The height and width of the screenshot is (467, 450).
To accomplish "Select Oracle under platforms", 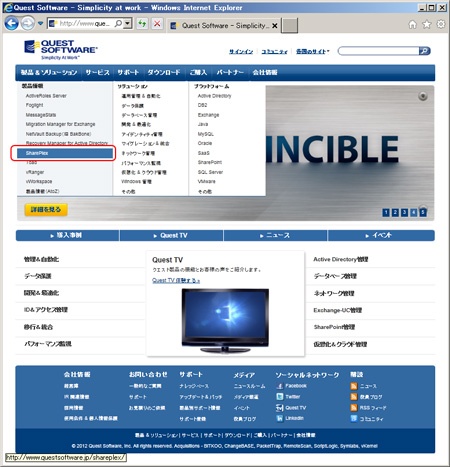I will click(x=205, y=143).
